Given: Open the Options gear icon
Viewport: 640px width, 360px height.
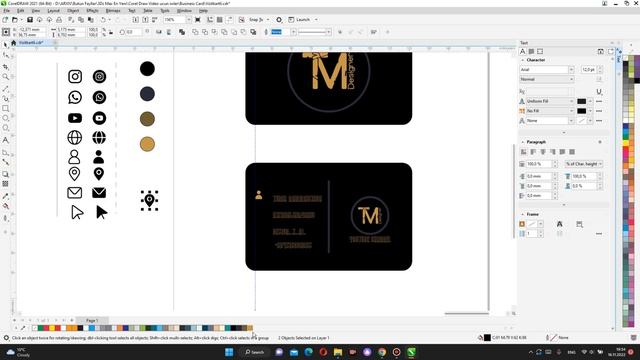Looking at the screenshot, I should coord(279,20).
